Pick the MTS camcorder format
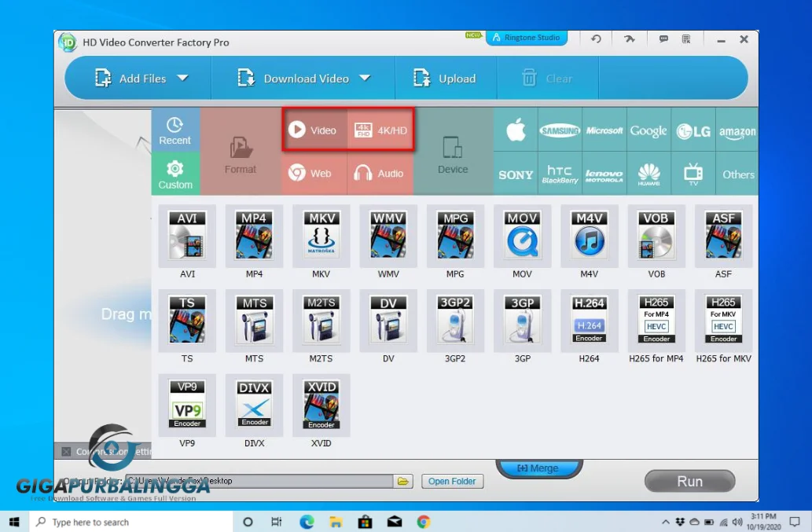This screenshot has height=532, width=812. [x=254, y=321]
